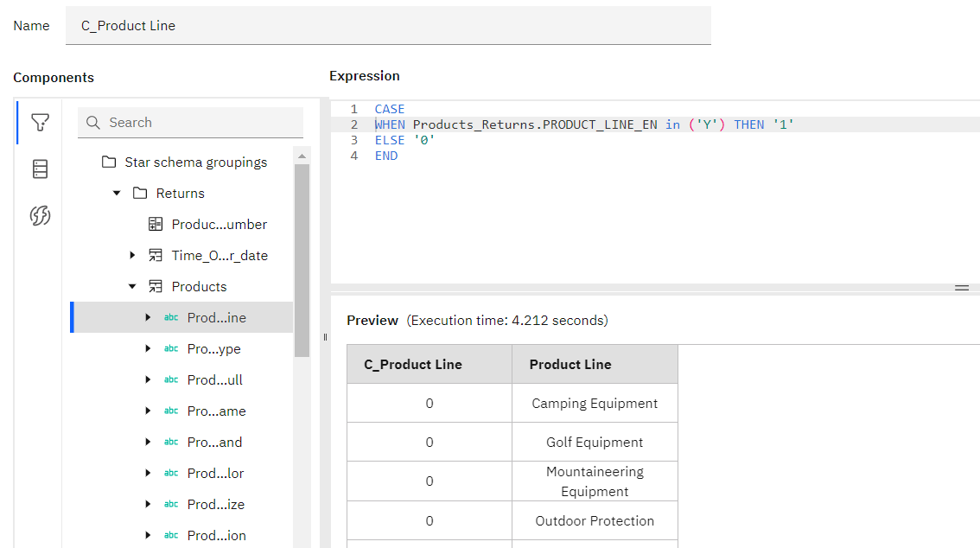Viewport: 980px width, 548px height.
Task: Click the Time_O...r_date dimension icon
Action: click(x=156, y=256)
